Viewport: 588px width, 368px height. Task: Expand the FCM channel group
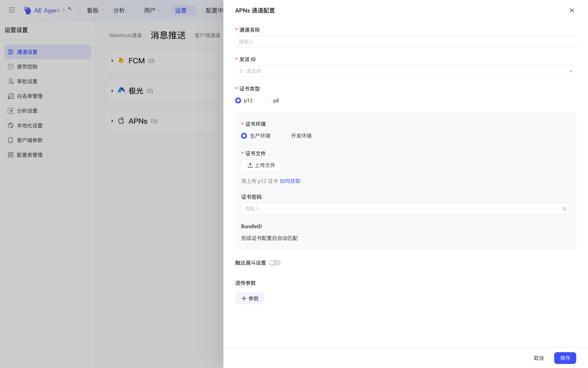tap(112, 61)
